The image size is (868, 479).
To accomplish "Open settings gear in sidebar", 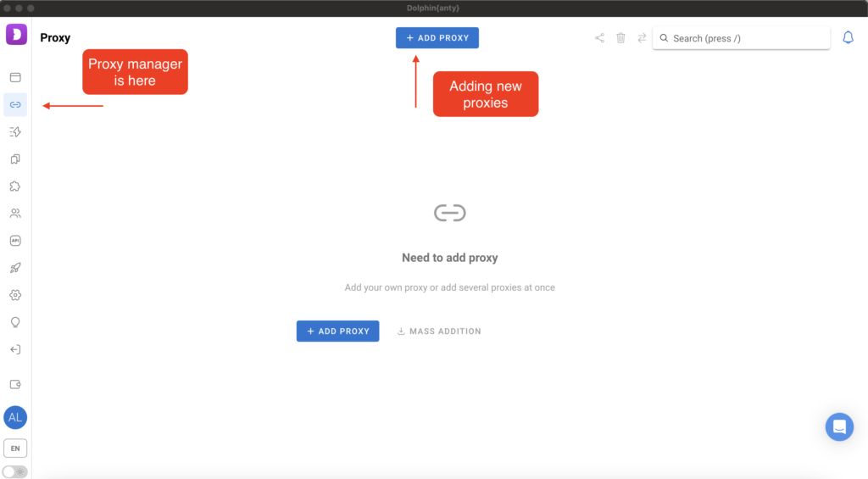I will coord(15,295).
